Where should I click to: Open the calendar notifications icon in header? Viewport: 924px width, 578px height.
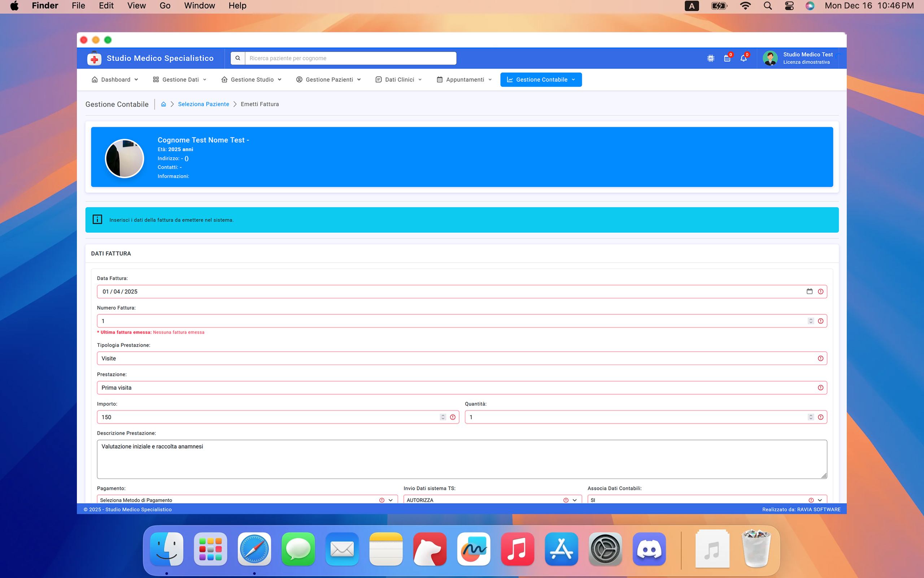(727, 58)
